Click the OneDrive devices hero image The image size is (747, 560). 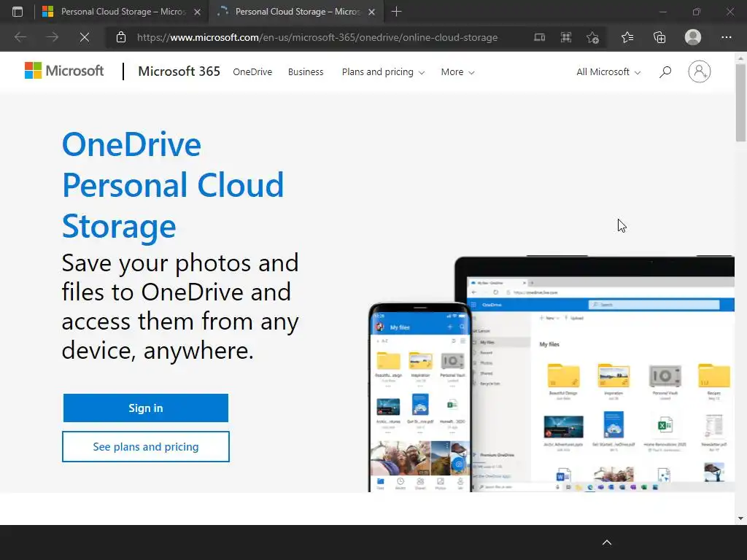[551, 374]
